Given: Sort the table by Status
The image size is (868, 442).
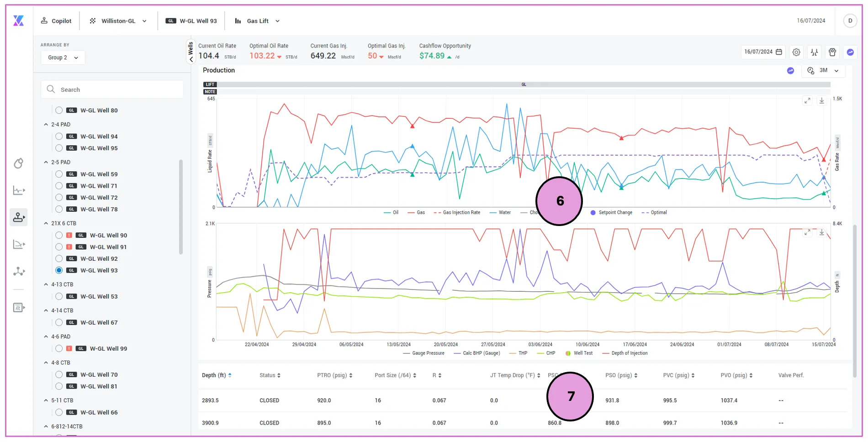Looking at the screenshot, I should click(x=270, y=375).
